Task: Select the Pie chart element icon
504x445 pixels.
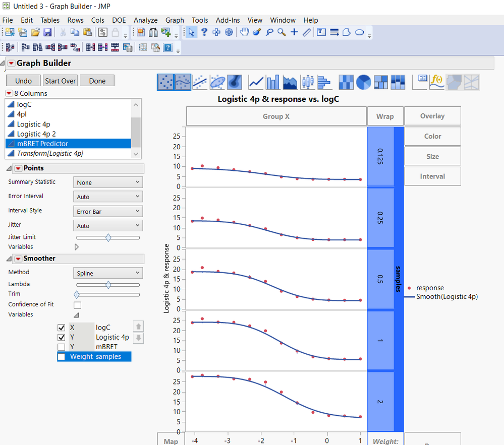Action: click(x=363, y=82)
